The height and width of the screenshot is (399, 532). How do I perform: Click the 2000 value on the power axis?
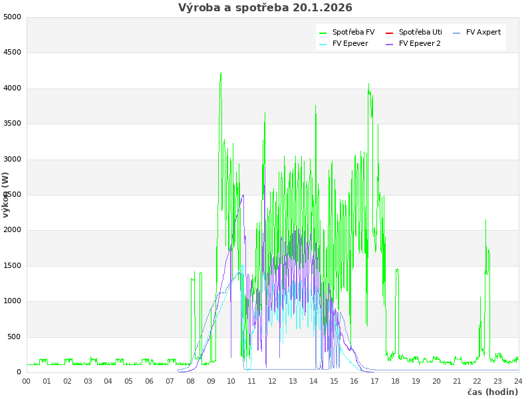tap(12, 230)
